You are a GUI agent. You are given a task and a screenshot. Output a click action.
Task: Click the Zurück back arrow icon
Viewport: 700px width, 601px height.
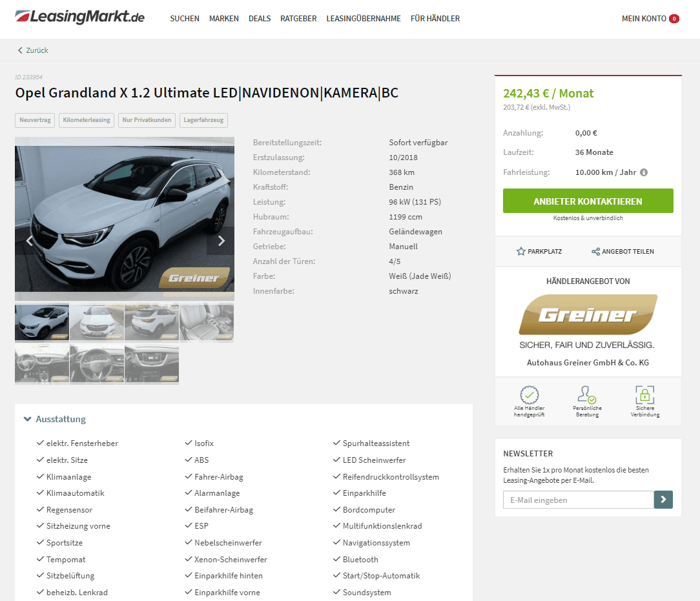(x=19, y=50)
